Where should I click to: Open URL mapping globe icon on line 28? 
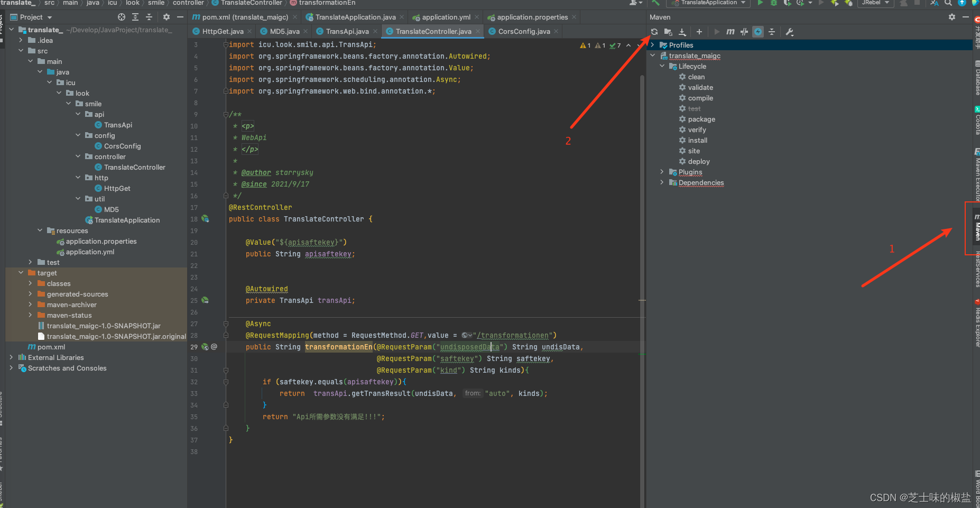(x=466, y=335)
